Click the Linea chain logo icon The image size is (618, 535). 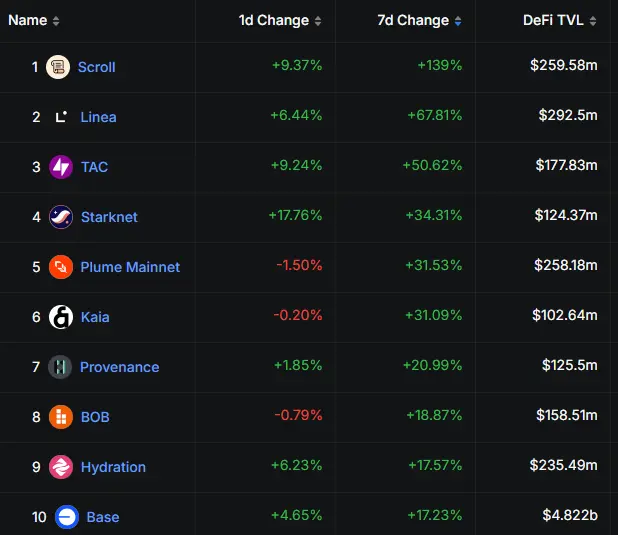[x=61, y=117]
